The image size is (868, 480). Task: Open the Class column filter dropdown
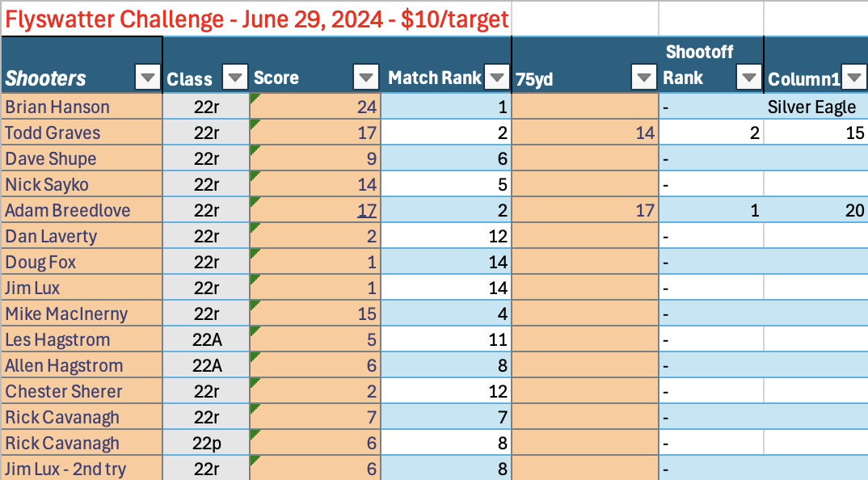click(x=234, y=78)
